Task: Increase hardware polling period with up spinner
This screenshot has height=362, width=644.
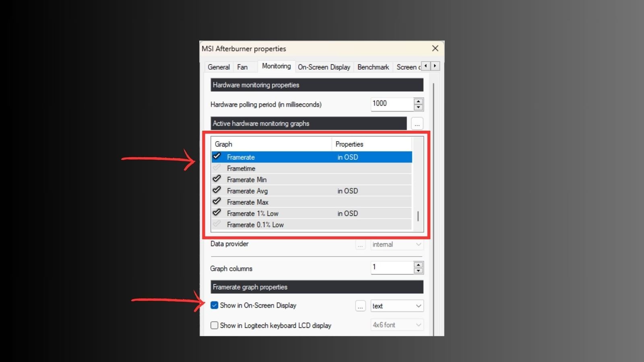Action: [x=419, y=101]
